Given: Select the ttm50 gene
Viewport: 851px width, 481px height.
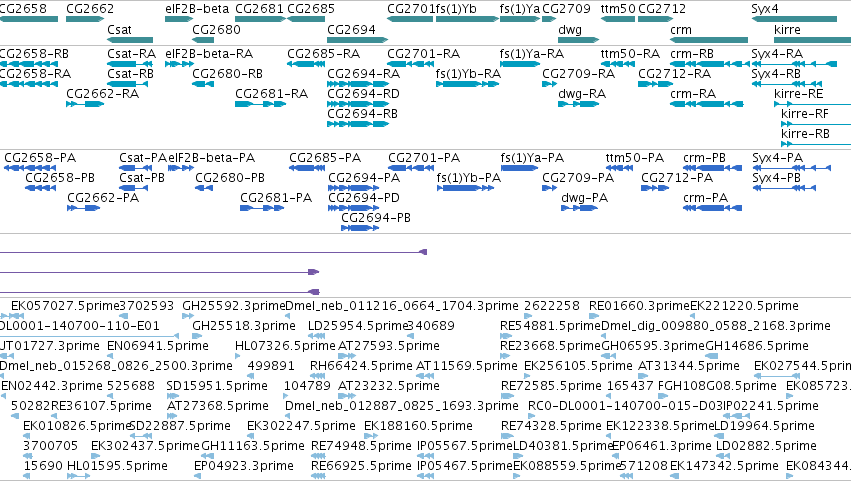Looking at the screenshot, I should tap(618, 19).
